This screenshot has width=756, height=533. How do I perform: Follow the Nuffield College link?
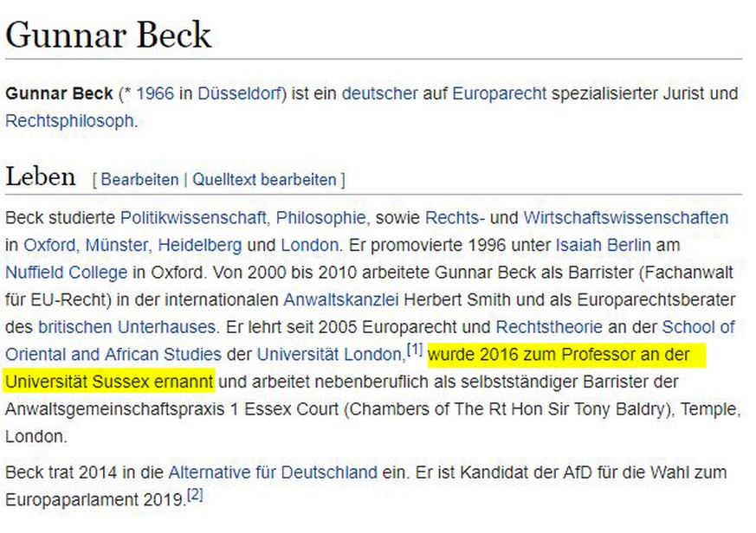67,273
